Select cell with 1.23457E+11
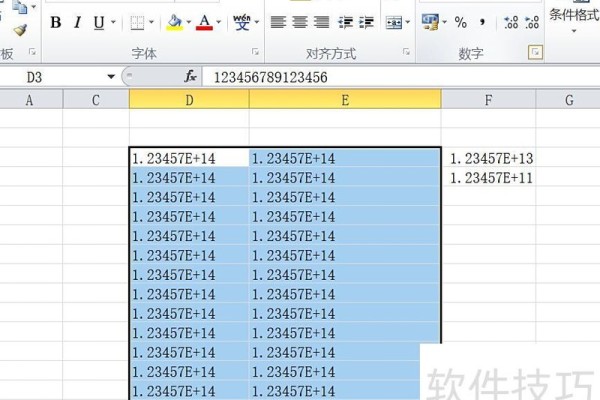600x400 pixels. pyautogui.click(x=489, y=178)
